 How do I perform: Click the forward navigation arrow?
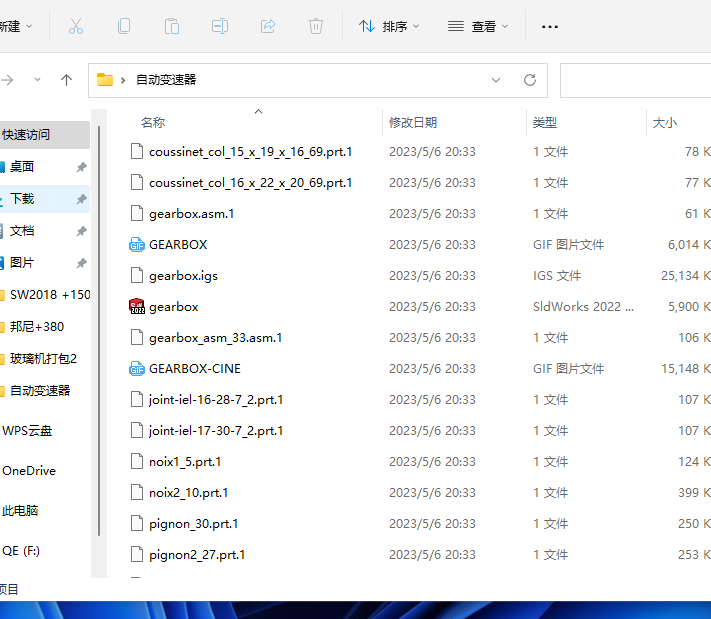click(7, 80)
